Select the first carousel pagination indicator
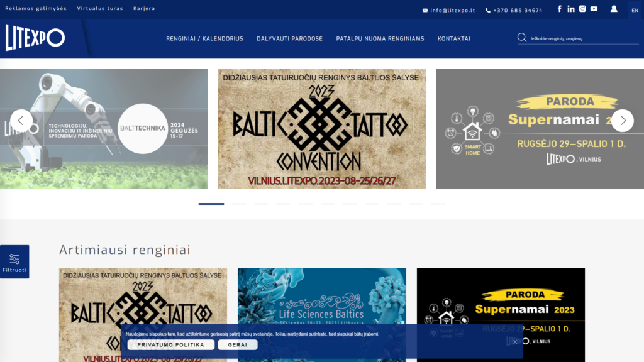 pos(211,204)
